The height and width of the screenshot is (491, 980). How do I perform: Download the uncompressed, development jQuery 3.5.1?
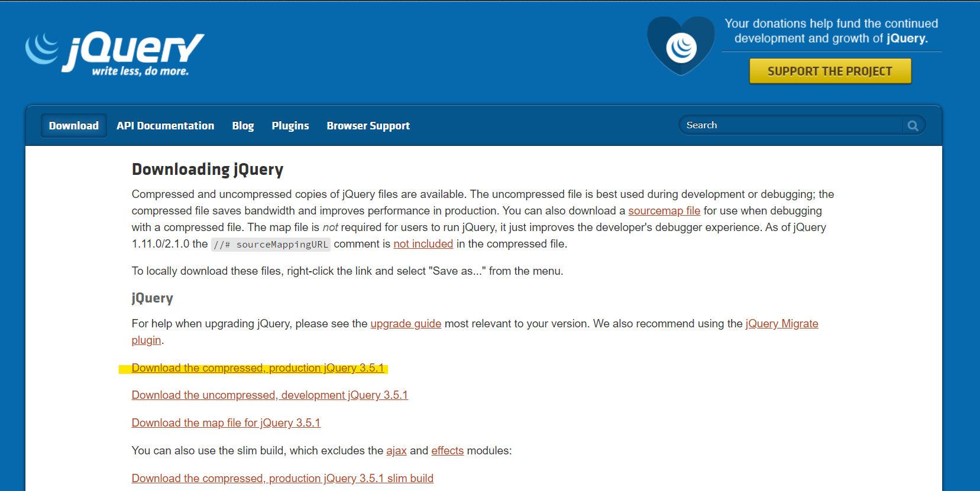[x=270, y=395]
